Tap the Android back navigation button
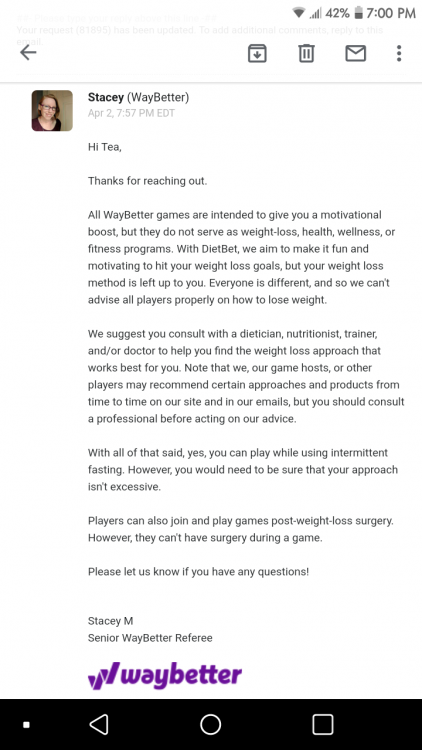Screen dimensions: 422x750 click(x=99, y=724)
